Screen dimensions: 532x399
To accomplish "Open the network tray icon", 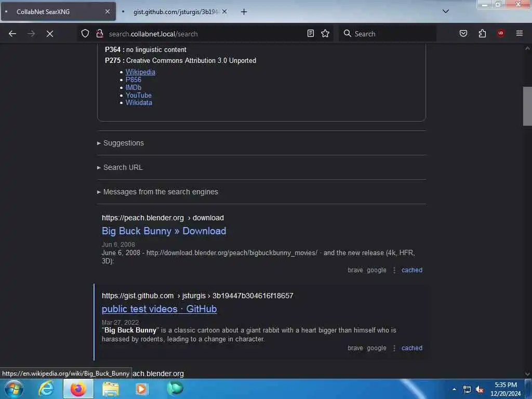I will click(467, 390).
